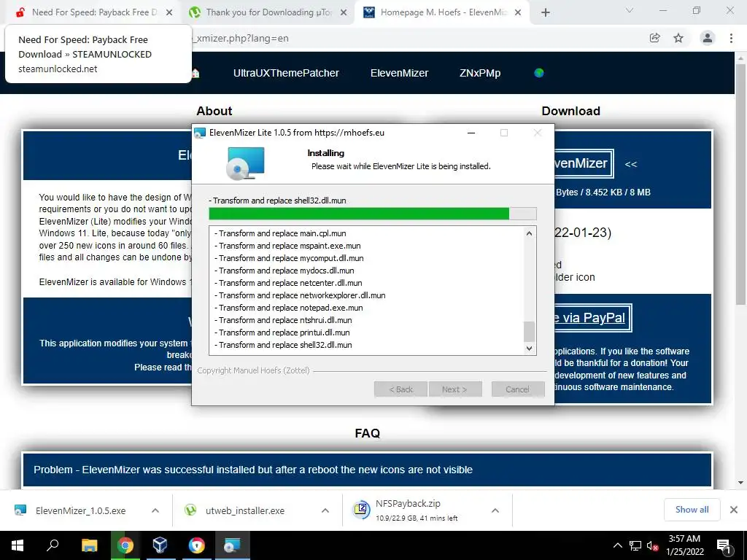Open ZNxPMp in site navigation

(480, 73)
